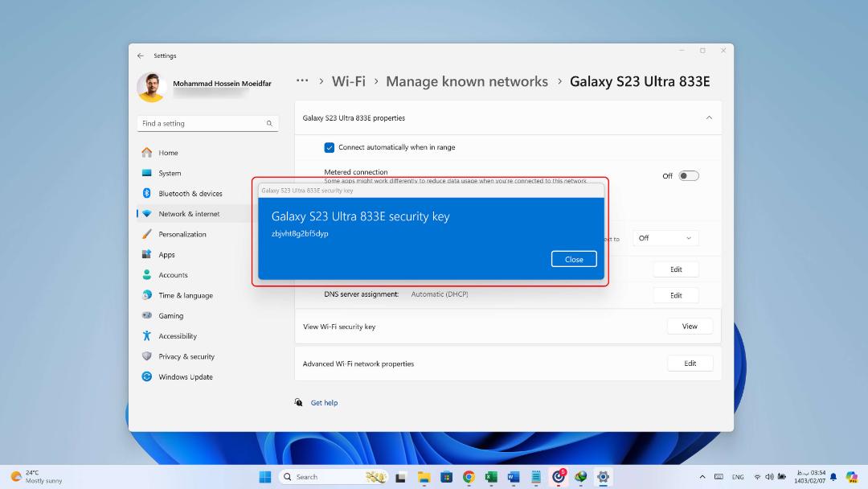Open Windows Update settings
The image size is (868, 489).
click(x=186, y=376)
